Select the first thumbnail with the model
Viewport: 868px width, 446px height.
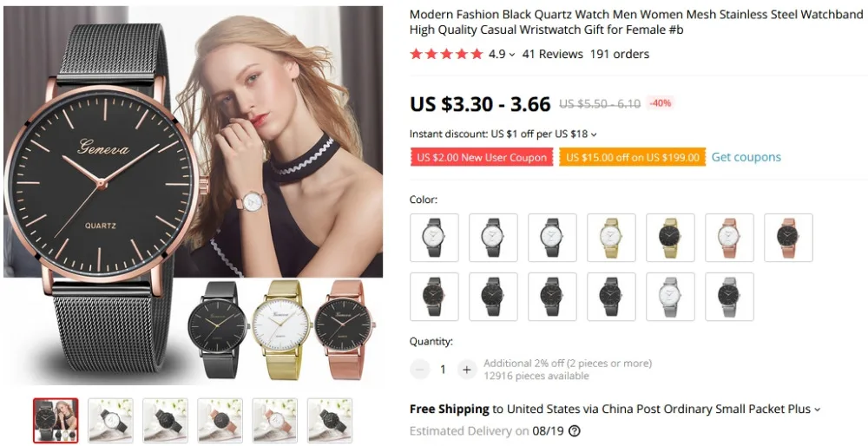[56, 421]
